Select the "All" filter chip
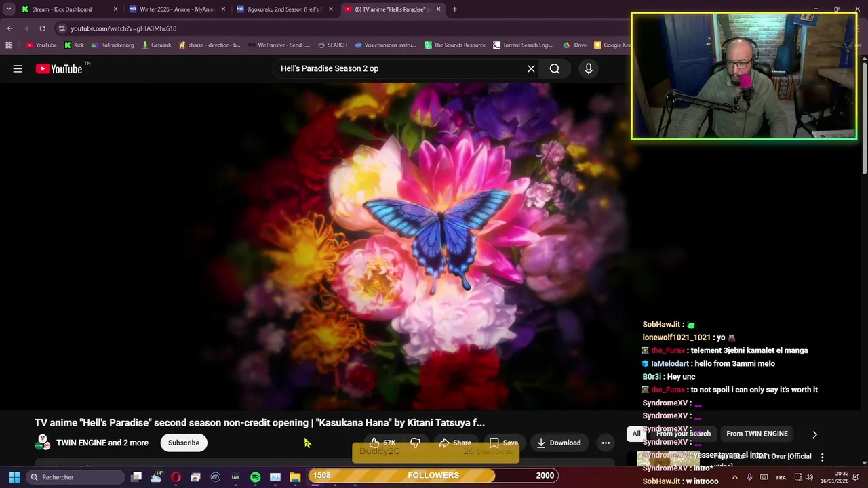This screenshot has width=868, height=488. (x=636, y=434)
